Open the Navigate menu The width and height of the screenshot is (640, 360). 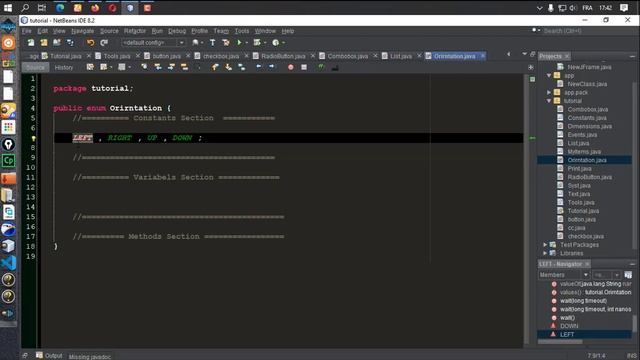[x=82, y=31]
